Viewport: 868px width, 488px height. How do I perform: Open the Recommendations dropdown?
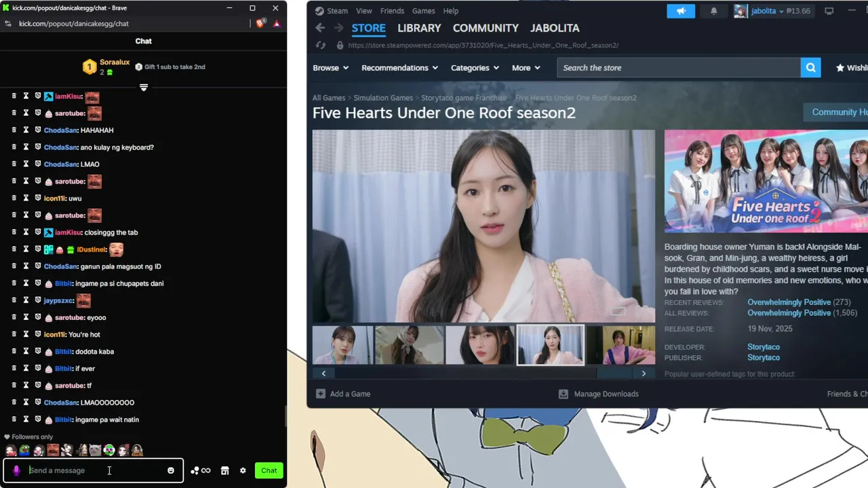[399, 68]
